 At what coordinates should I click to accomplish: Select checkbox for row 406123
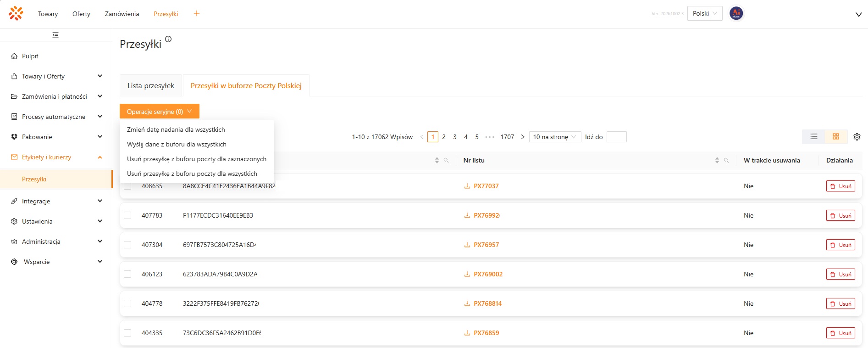coord(127,274)
